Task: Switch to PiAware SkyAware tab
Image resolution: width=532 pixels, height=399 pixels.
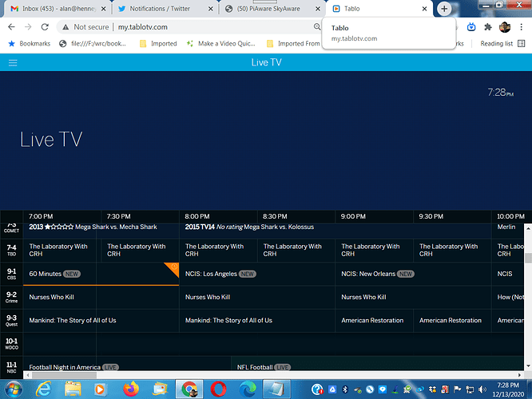Action: [268, 9]
